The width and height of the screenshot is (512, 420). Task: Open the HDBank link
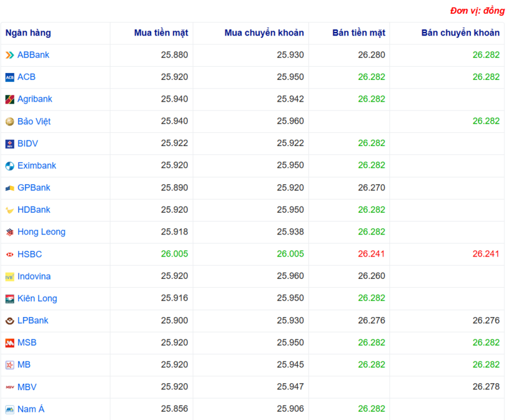[34, 210]
